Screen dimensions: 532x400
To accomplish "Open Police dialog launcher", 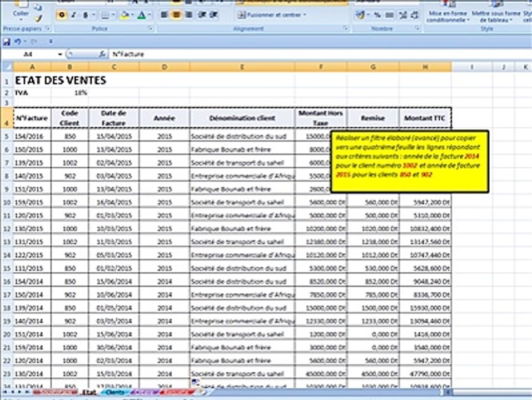I will [x=150, y=29].
